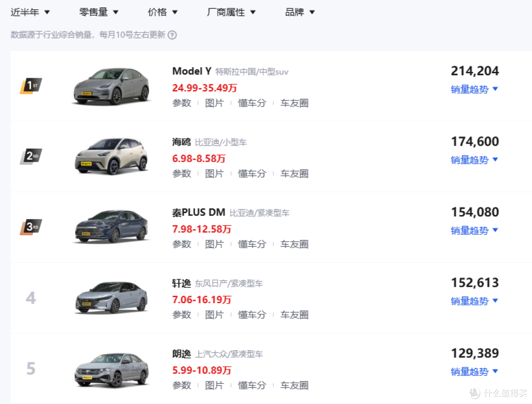Expand 销量趋势 for 秦PLUS DM
Image resolution: width=532 pixels, height=404 pixels.
tap(474, 230)
